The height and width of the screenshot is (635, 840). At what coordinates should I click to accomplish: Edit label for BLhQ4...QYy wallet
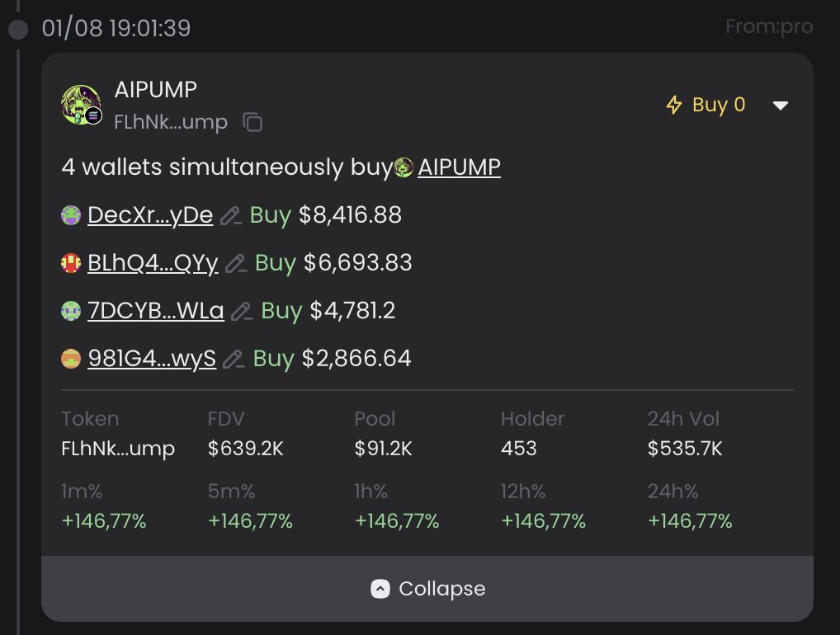pos(236,263)
